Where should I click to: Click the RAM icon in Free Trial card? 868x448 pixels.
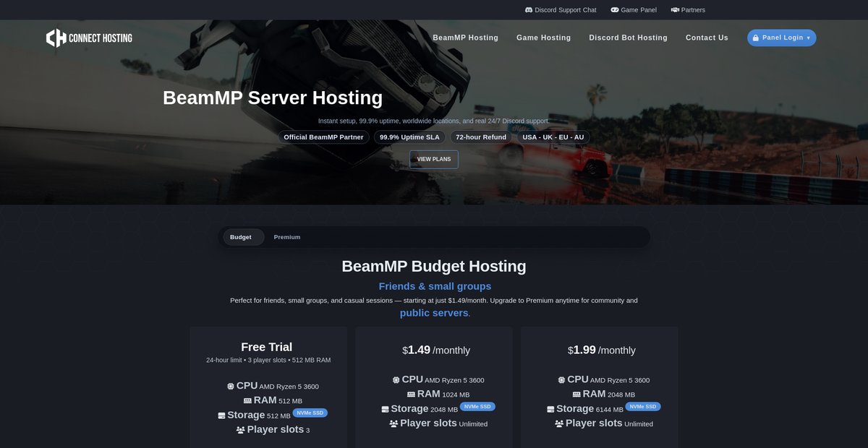(247, 400)
